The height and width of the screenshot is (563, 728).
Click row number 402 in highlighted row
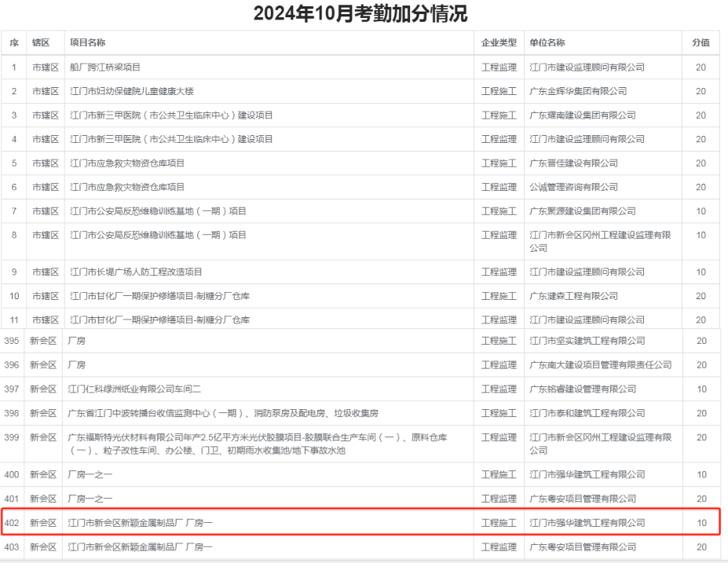click(x=12, y=523)
